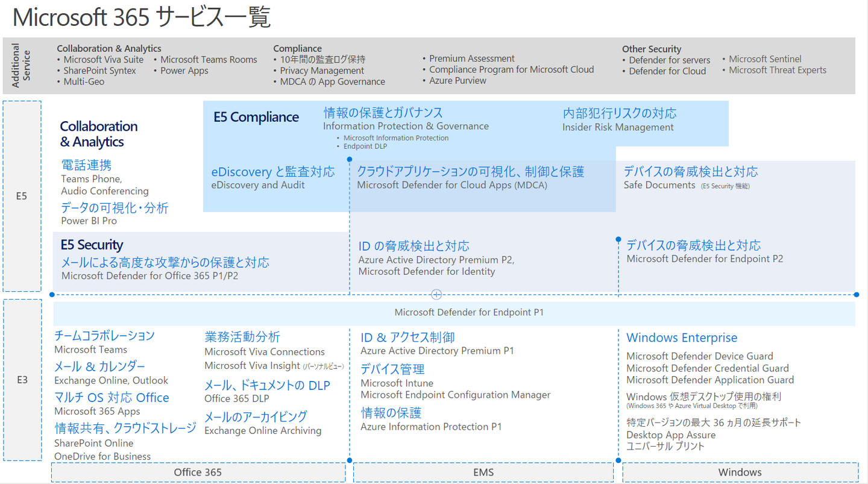Select "Microsoft Viva Connections" text
The image size is (868, 484).
pos(265,352)
